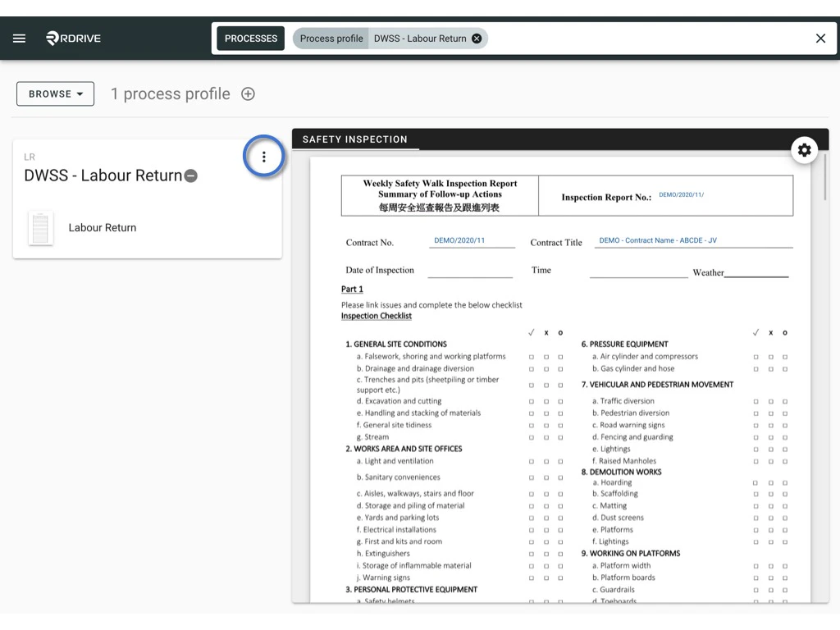The width and height of the screenshot is (840, 630).
Task: Click the PROCESSES button
Action: [250, 38]
